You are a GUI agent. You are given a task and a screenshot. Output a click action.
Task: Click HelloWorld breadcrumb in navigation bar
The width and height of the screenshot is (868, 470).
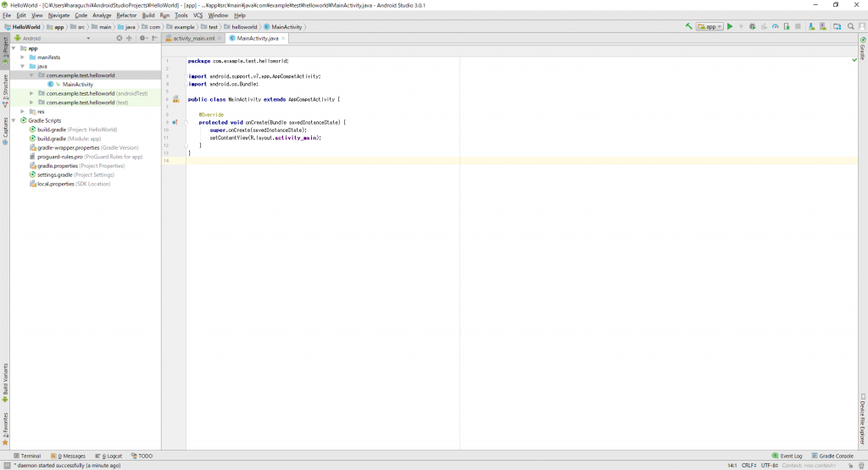[x=22, y=26]
